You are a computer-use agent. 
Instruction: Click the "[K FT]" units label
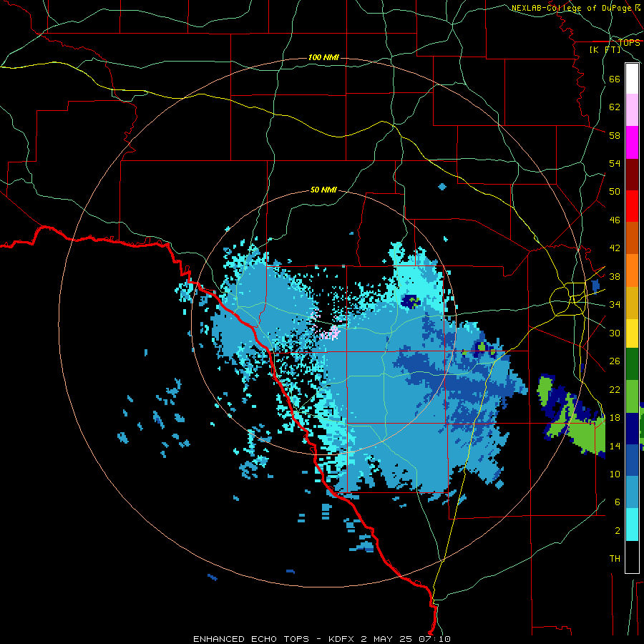[x=605, y=49]
